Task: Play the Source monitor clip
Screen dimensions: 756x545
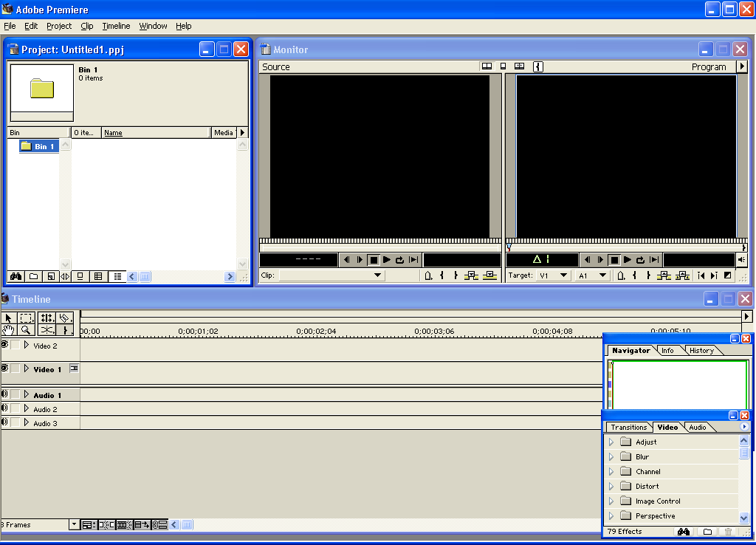Action: (x=387, y=260)
